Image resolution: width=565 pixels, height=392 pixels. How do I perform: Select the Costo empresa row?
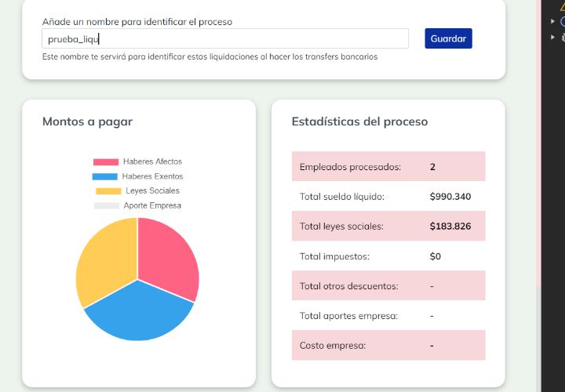pos(388,345)
